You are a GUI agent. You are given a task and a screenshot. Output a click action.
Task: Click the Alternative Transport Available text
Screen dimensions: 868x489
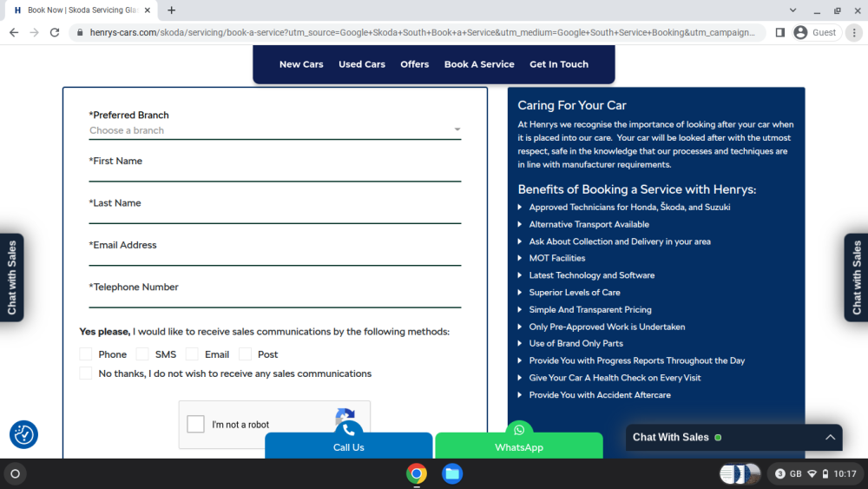tap(589, 224)
